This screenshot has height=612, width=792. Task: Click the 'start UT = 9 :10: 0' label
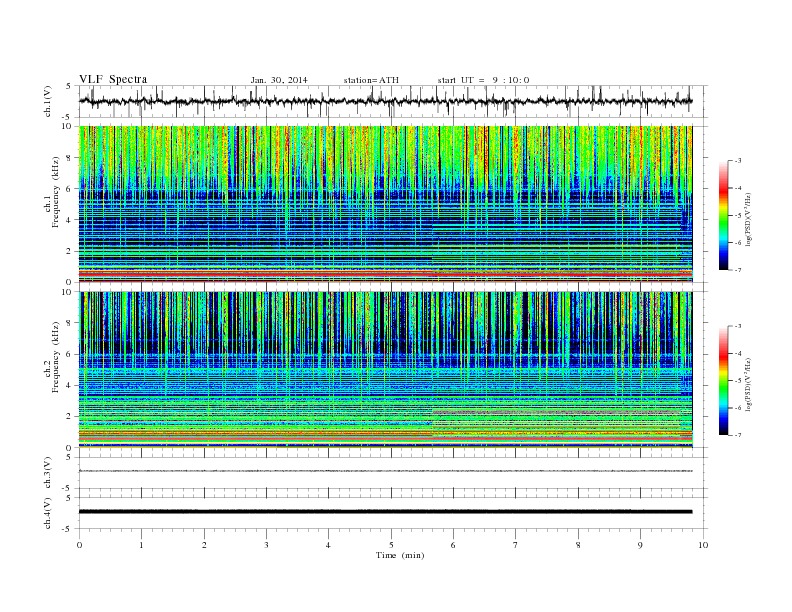click(x=483, y=80)
